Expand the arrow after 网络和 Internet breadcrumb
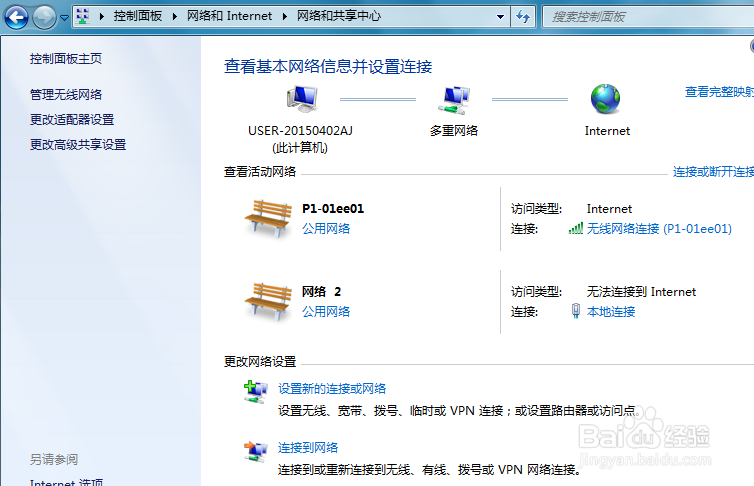 coord(285,16)
